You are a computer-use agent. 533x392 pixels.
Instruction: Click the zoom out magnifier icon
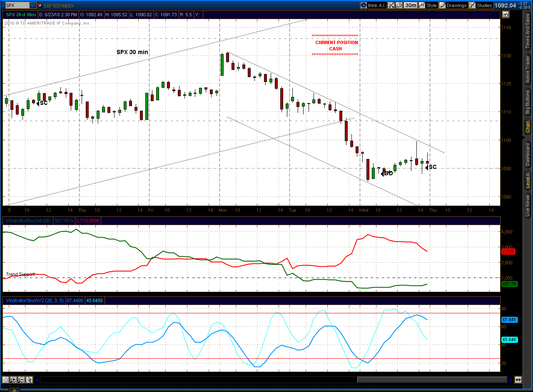click(21, 380)
